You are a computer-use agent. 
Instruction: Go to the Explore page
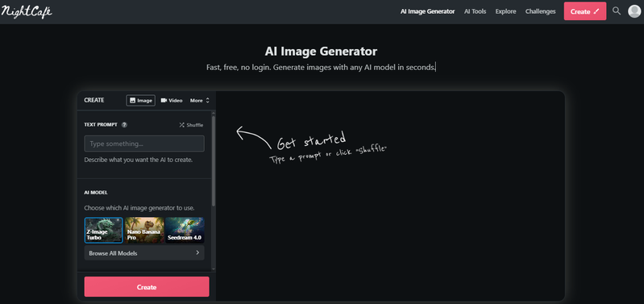coord(505,11)
